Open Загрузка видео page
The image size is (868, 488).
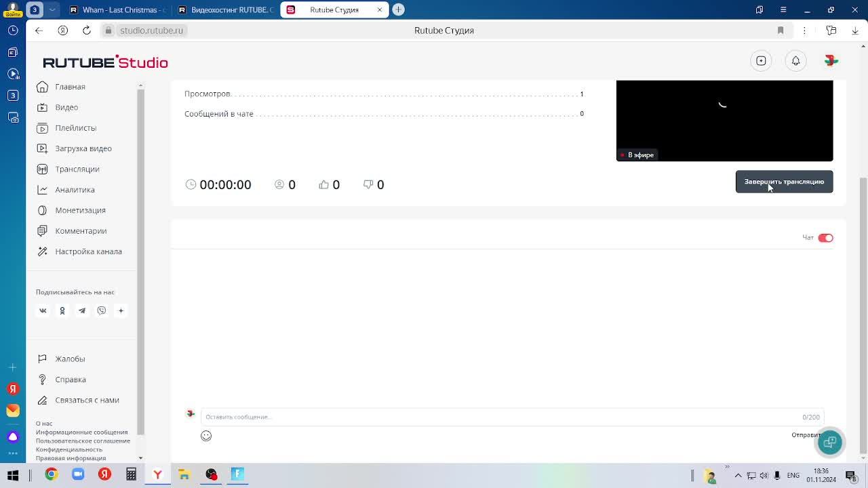pyautogui.click(x=83, y=148)
